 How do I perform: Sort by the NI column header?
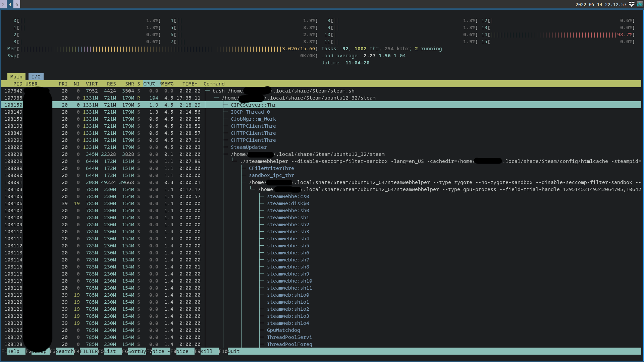tap(76, 84)
